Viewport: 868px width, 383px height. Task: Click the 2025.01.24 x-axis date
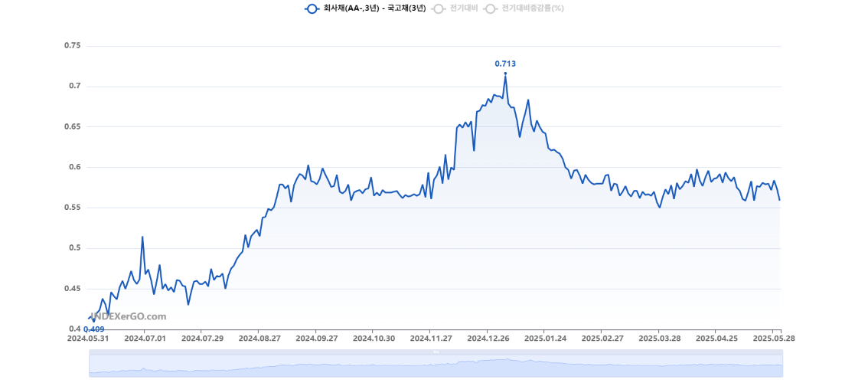coord(543,338)
